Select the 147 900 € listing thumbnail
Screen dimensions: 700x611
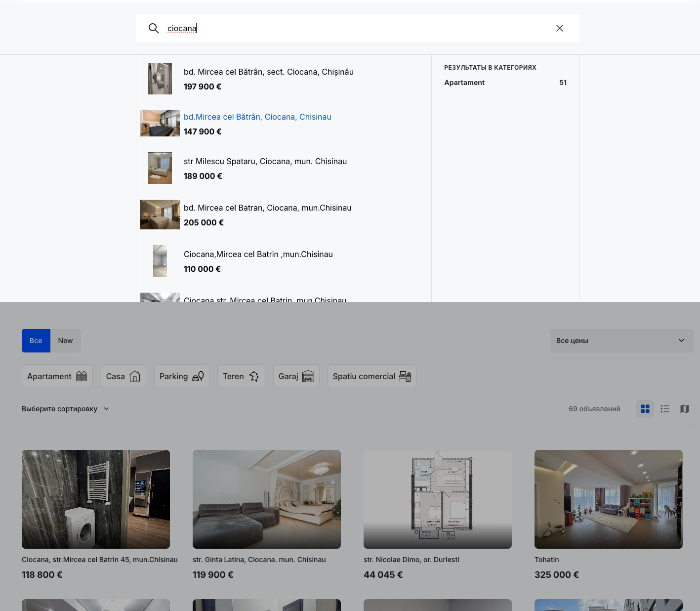pos(160,123)
